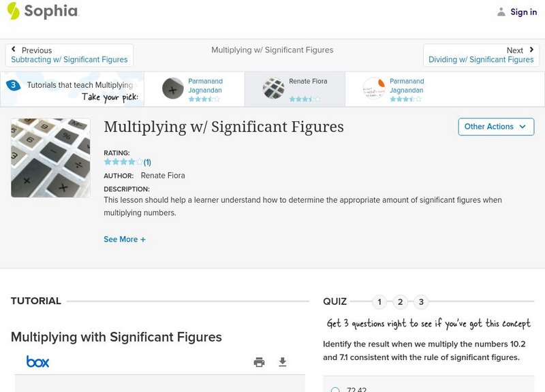Open the Other Actions dropdown
Image resolution: width=545 pixels, height=392 pixels.
496,127
